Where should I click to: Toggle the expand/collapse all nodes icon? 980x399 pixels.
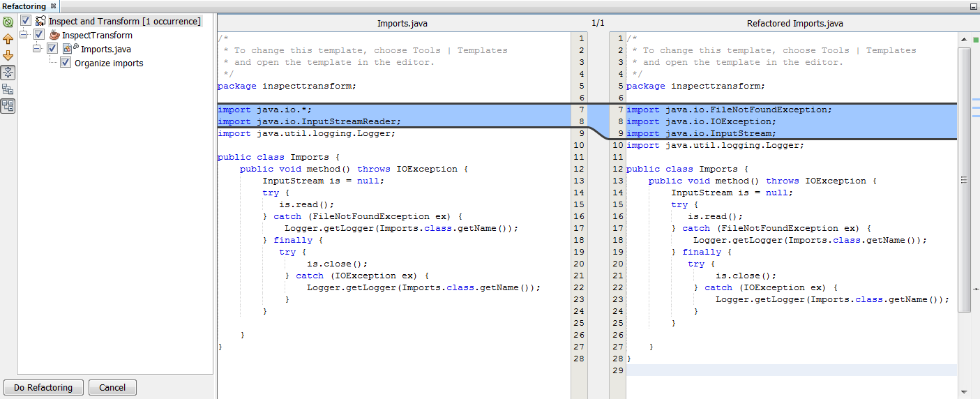point(8,72)
